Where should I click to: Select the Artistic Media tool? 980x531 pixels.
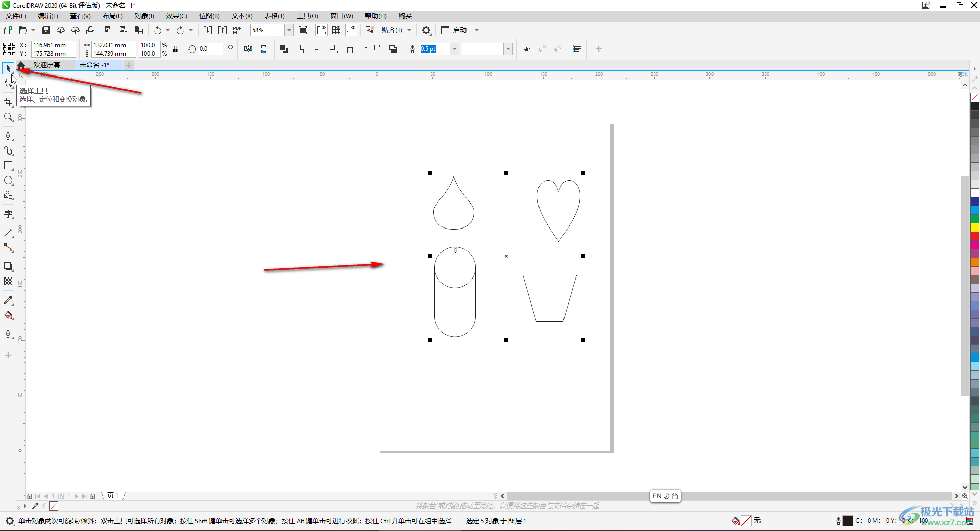click(8, 151)
